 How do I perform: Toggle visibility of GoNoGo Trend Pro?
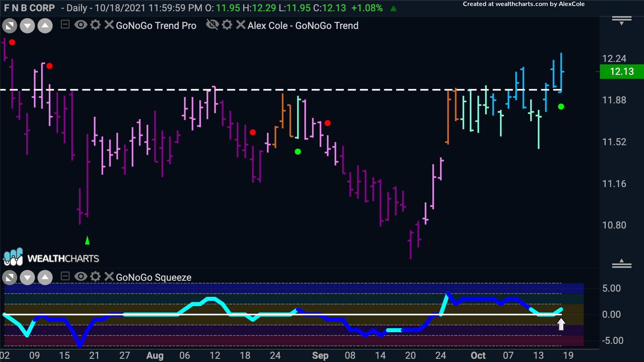tap(80, 25)
